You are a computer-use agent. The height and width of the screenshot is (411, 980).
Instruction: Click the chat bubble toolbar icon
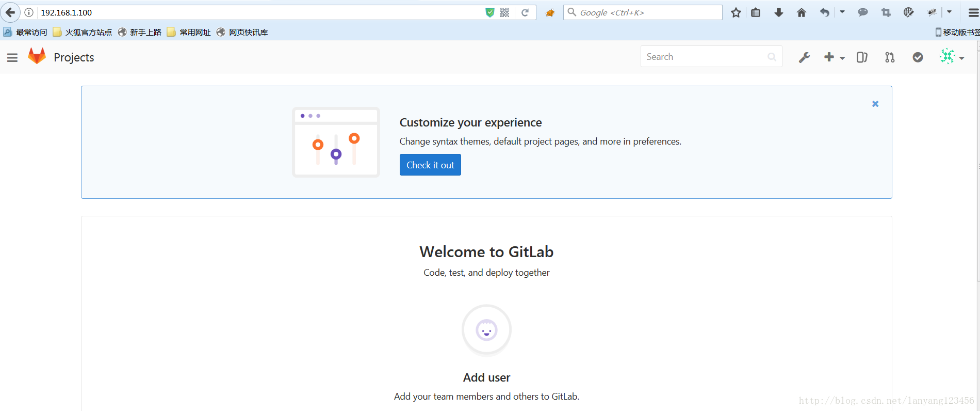tap(863, 12)
